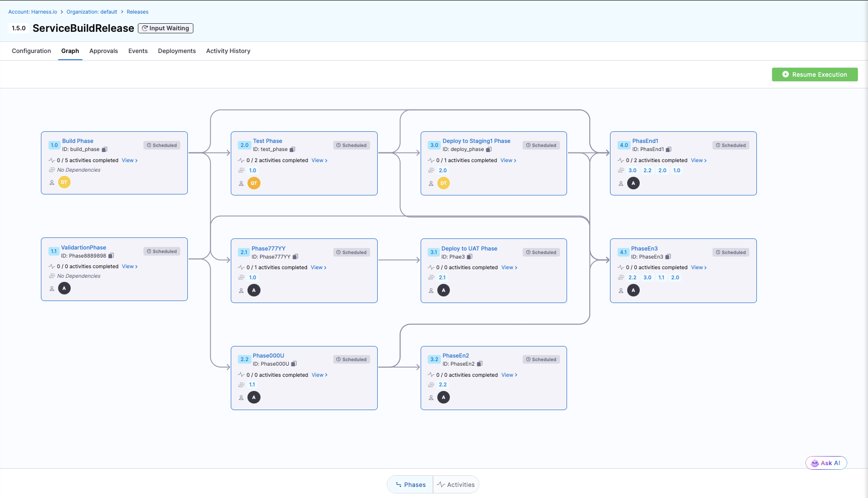The height and width of the screenshot is (498, 868).
Task: Open the Activity History tab
Action: [228, 51]
